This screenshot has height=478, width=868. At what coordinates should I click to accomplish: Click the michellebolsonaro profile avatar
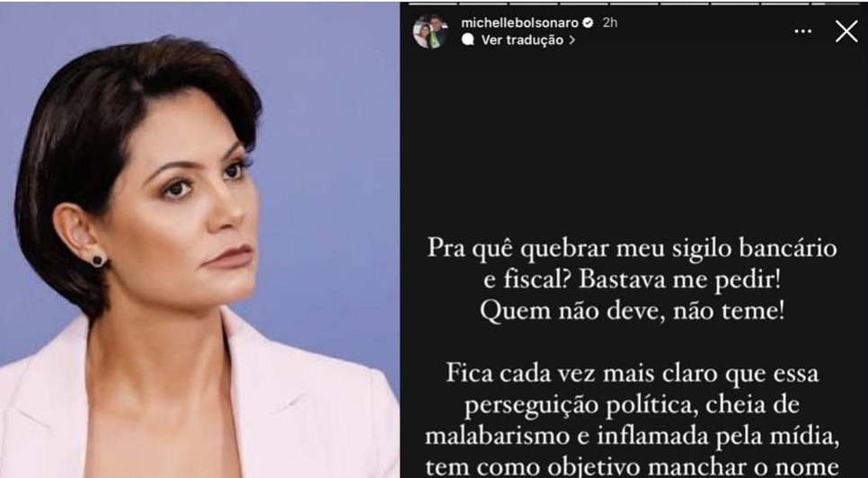(430, 31)
